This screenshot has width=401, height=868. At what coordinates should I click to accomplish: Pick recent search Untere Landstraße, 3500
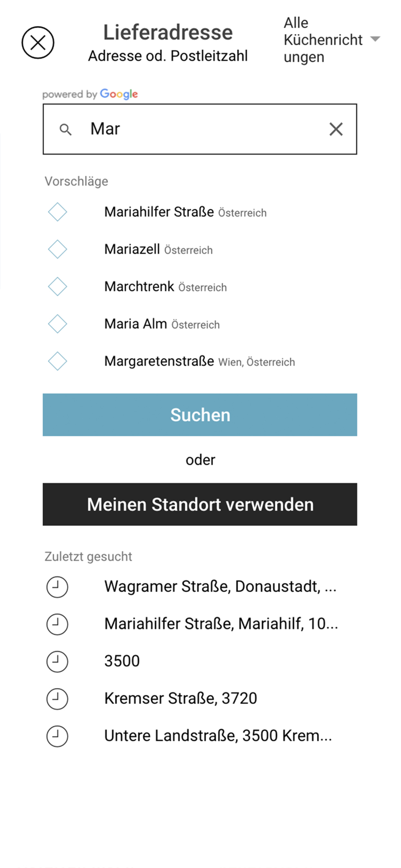(x=218, y=736)
